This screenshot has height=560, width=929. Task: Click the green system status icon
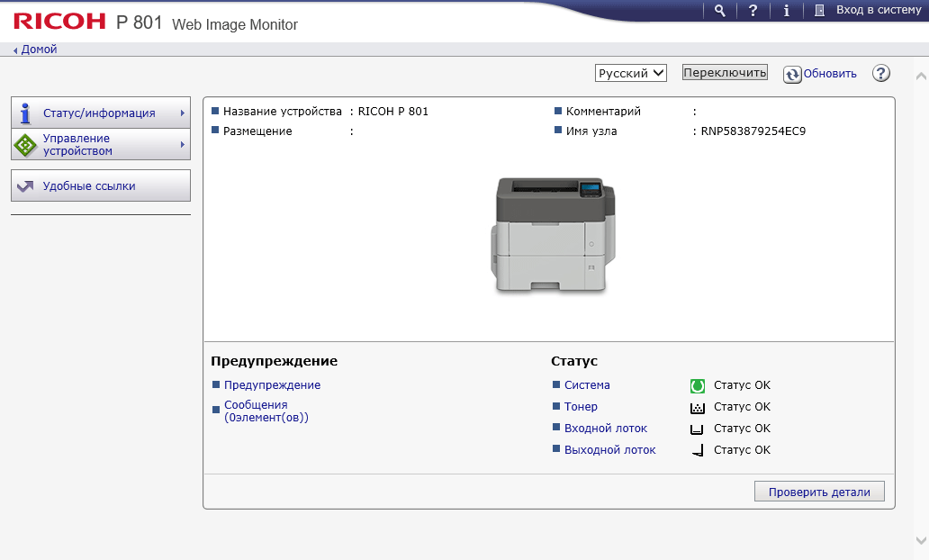(x=697, y=385)
